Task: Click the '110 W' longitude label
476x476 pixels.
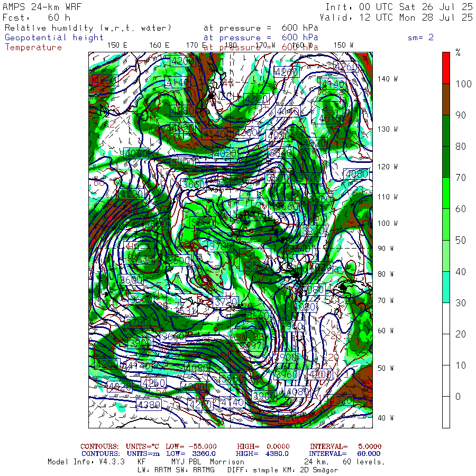Action: pyautogui.click(x=387, y=197)
